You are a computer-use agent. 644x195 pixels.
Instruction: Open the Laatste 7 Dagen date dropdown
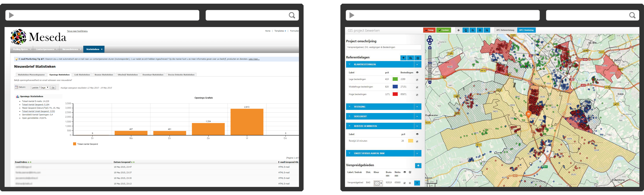[40, 88]
